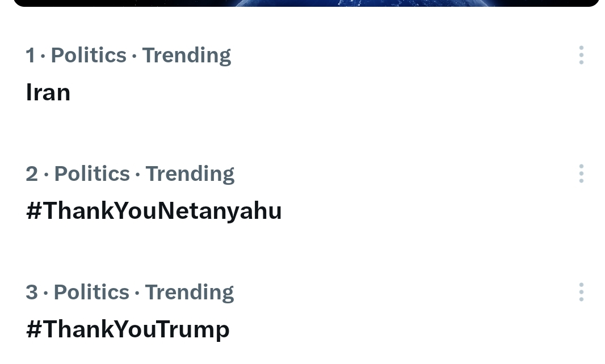The height and width of the screenshot is (364, 605).
Task: Show more options for #ThankYouTrump trend
Action: tap(581, 292)
